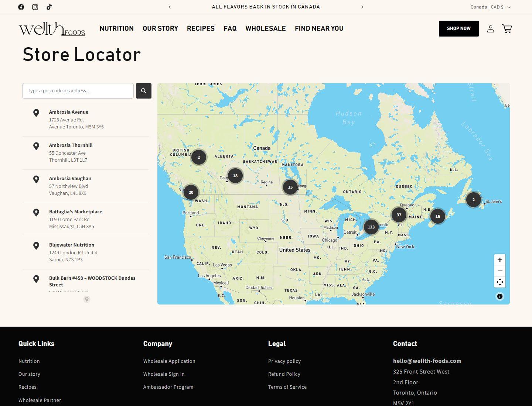
Task: Go to the Wholesale page
Action: [266, 28]
